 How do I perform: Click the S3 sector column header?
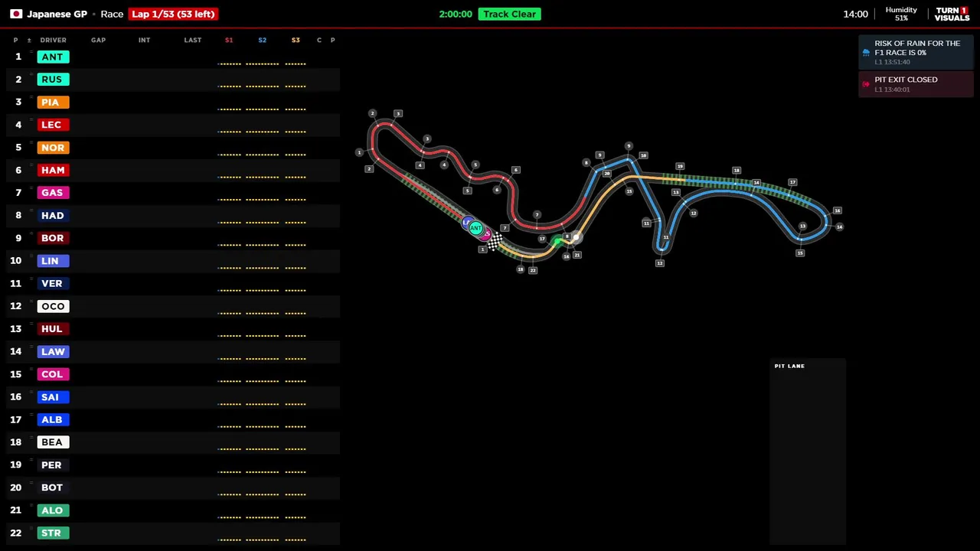coord(296,40)
